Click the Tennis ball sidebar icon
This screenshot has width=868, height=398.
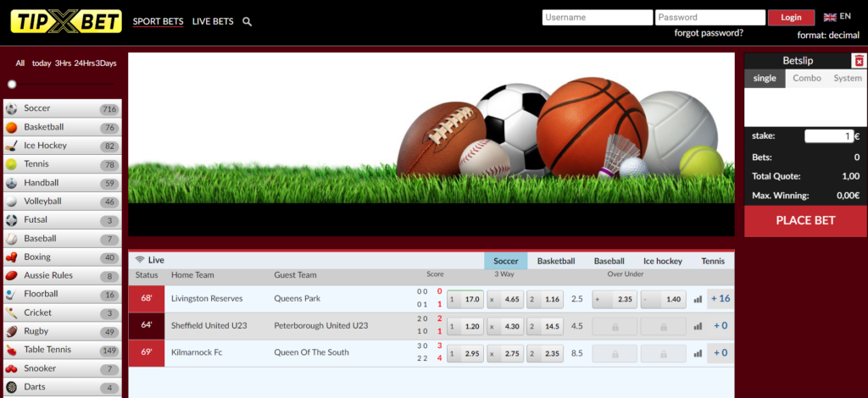[12, 164]
